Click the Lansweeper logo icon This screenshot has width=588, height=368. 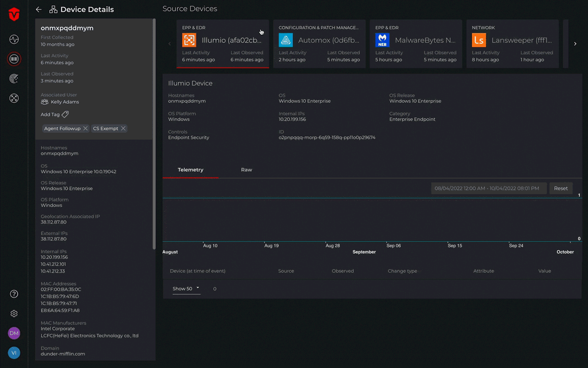479,40
